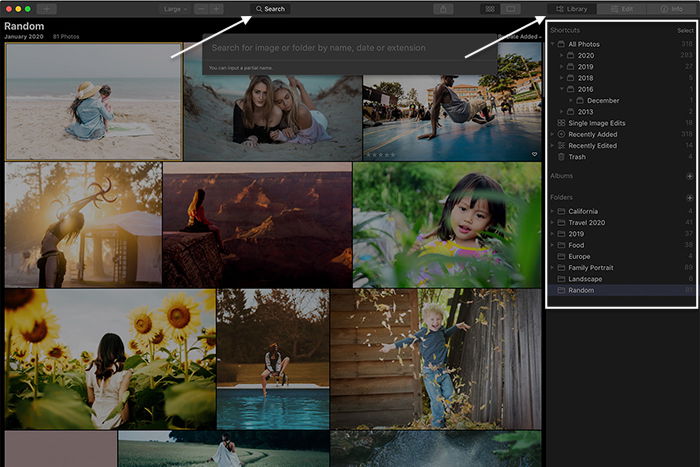Collapse the 2016 year tree item
Screen dimensions: 700x467
561,89
